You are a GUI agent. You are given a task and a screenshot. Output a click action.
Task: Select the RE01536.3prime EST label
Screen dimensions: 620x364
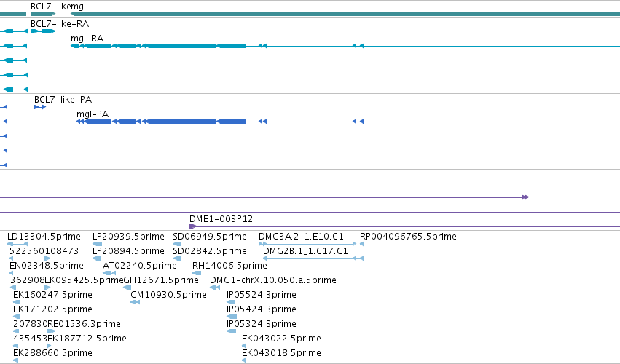coord(85,324)
